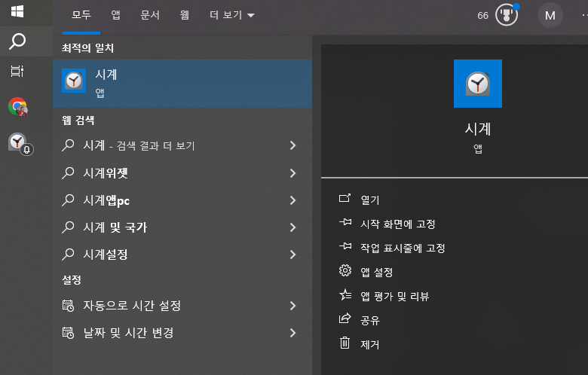Choose 제거 to uninstall the app

point(369,344)
